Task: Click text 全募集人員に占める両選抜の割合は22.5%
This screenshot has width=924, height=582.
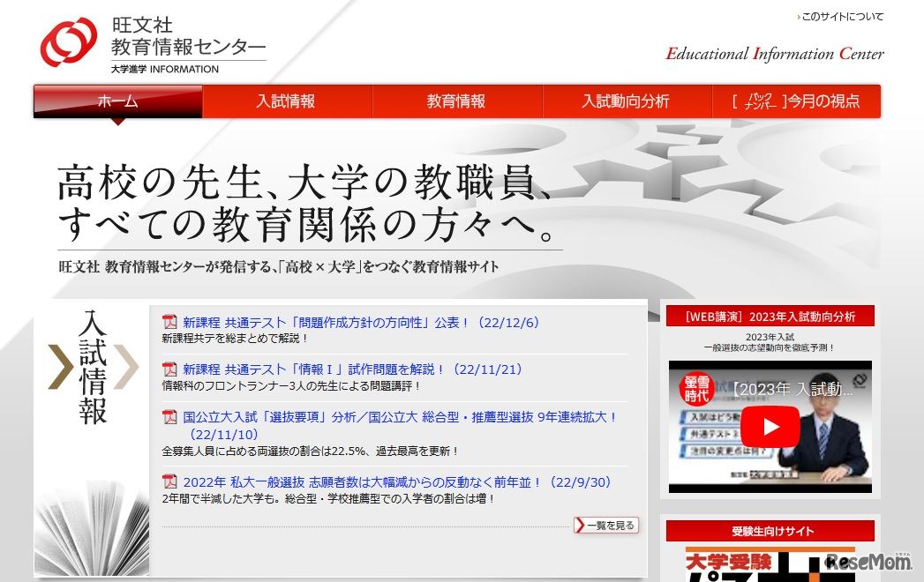Action: [x=264, y=451]
